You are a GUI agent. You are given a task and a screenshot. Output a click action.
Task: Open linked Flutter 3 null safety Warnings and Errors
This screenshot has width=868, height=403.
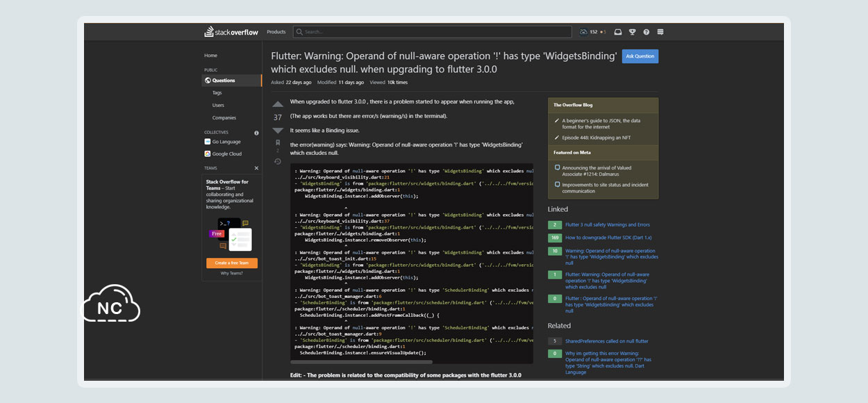coord(608,225)
